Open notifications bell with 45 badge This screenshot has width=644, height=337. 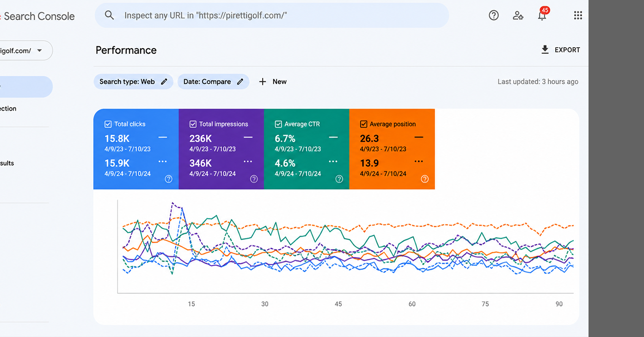542,15
